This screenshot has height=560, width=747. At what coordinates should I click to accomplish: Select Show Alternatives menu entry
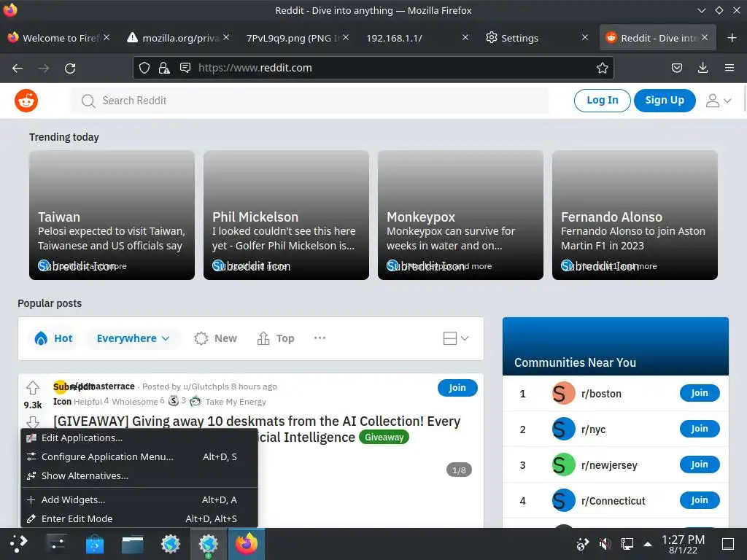click(x=139, y=475)
